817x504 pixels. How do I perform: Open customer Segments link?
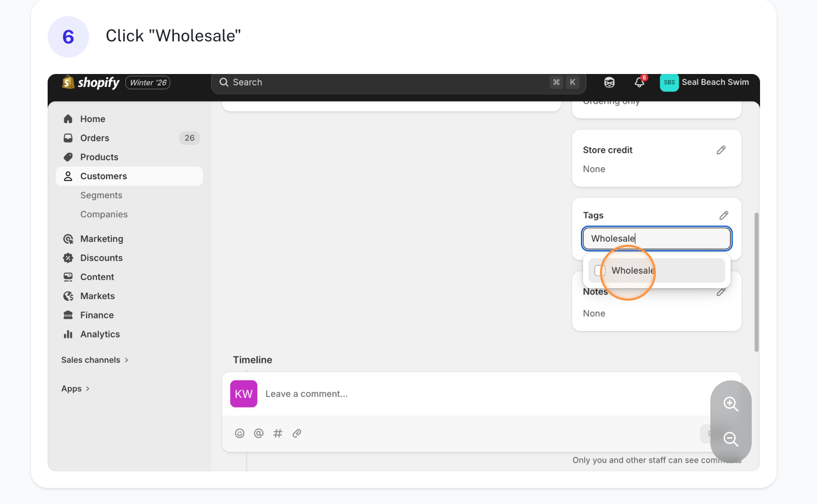point(101,196)
